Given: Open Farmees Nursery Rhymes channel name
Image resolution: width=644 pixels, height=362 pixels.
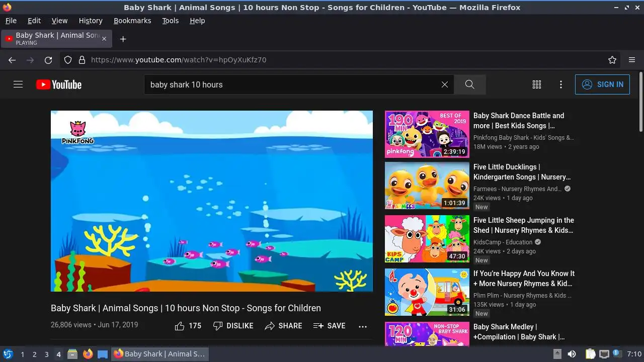Looking at the screenshot, I should 517,189.
